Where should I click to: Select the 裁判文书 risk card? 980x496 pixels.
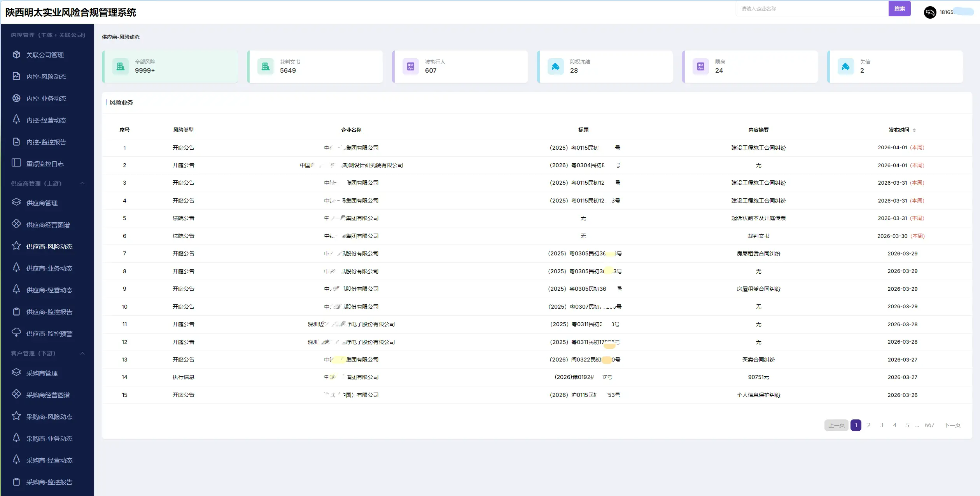pyautogui.click(x=315, y=66)
